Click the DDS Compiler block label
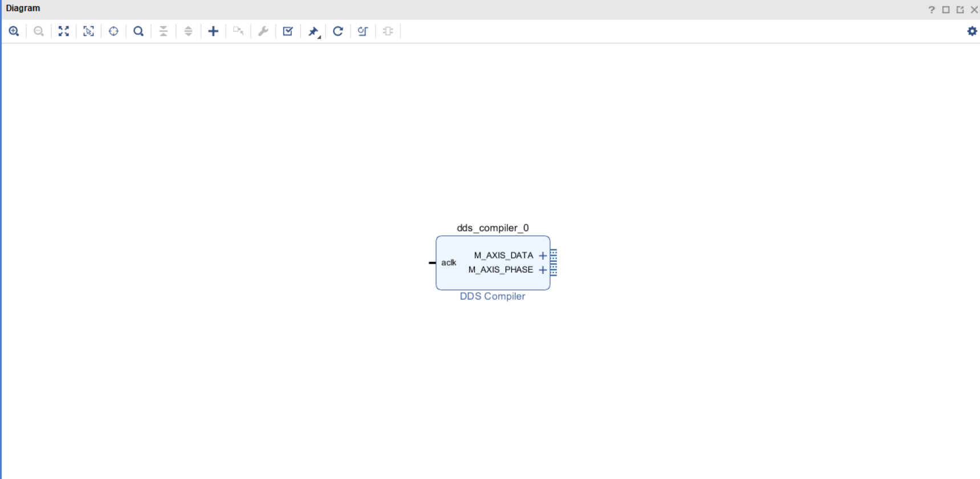The width and height of the screenshot is (980, 479). pyautogui.click(x=493, y=296)
